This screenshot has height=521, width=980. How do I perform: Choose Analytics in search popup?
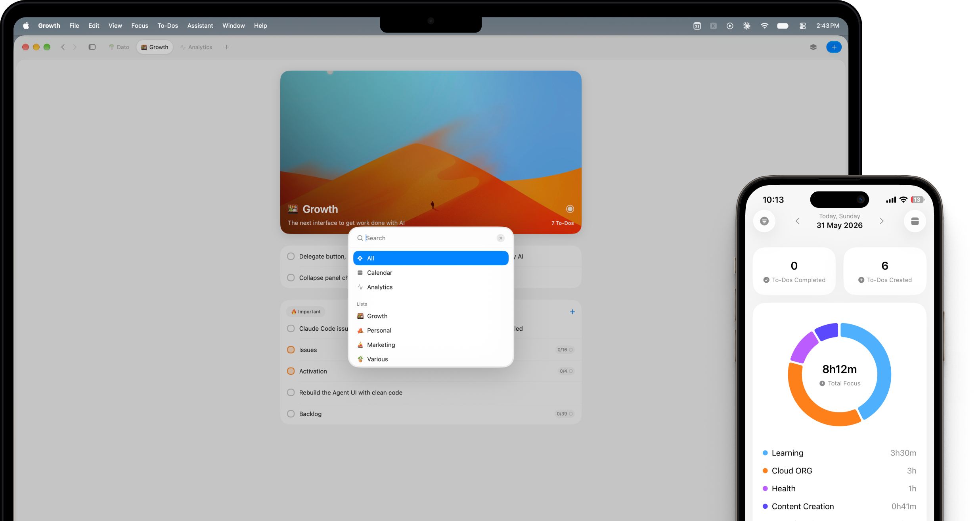(431, 287)
